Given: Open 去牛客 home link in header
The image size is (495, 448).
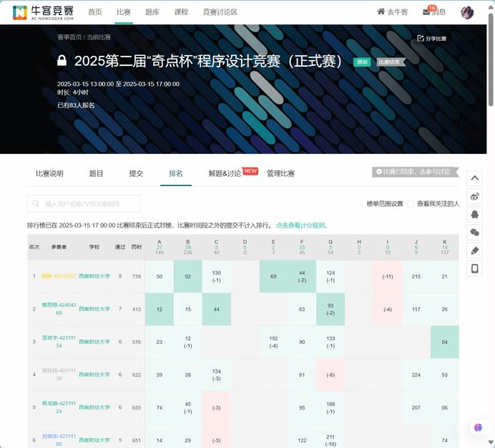Looking at the screenshot, I should pos(393,12).
